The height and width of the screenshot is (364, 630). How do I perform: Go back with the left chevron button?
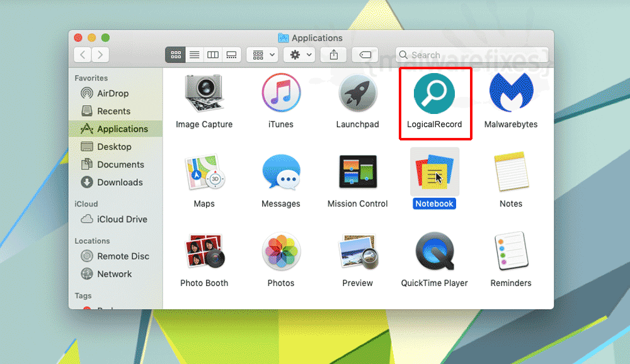click(83, 55)
